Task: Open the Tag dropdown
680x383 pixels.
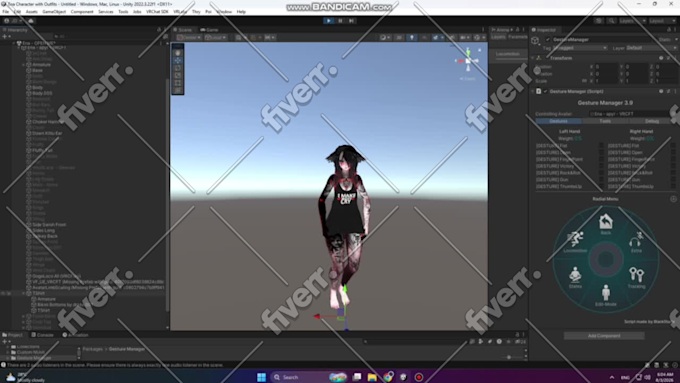Action: click(579, 48)
